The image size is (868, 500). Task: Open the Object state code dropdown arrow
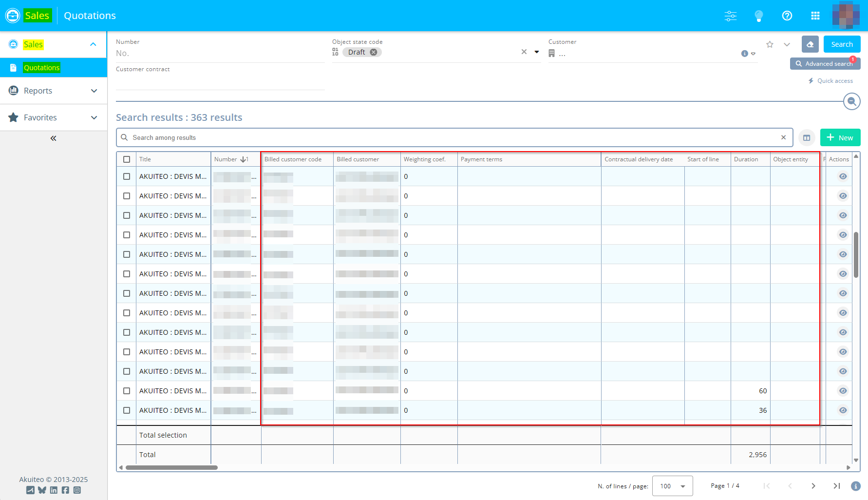[x=537, y=52]
